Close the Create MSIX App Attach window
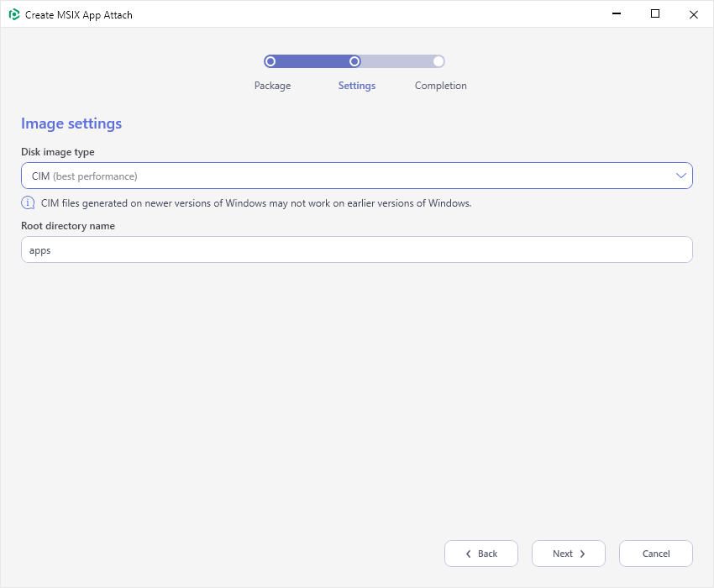 [x=694, y=14]
